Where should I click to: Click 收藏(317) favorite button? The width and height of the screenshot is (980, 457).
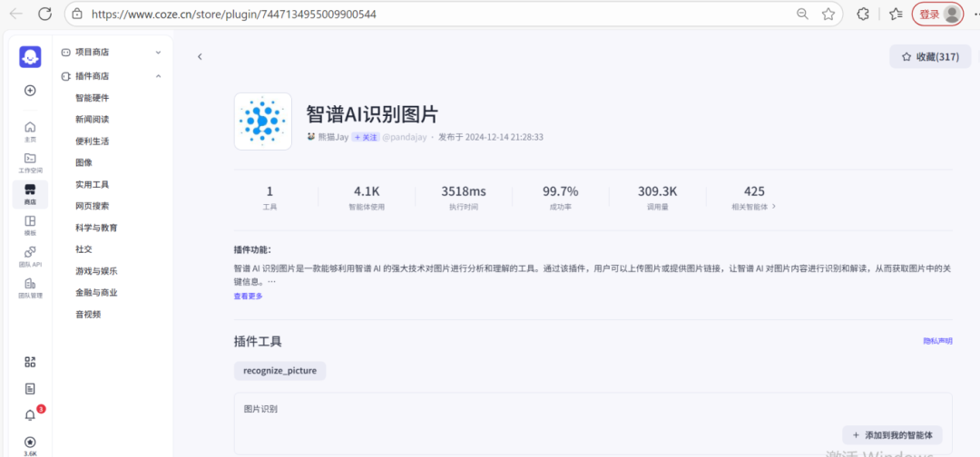pyautogui.click(x=930, y=57)
